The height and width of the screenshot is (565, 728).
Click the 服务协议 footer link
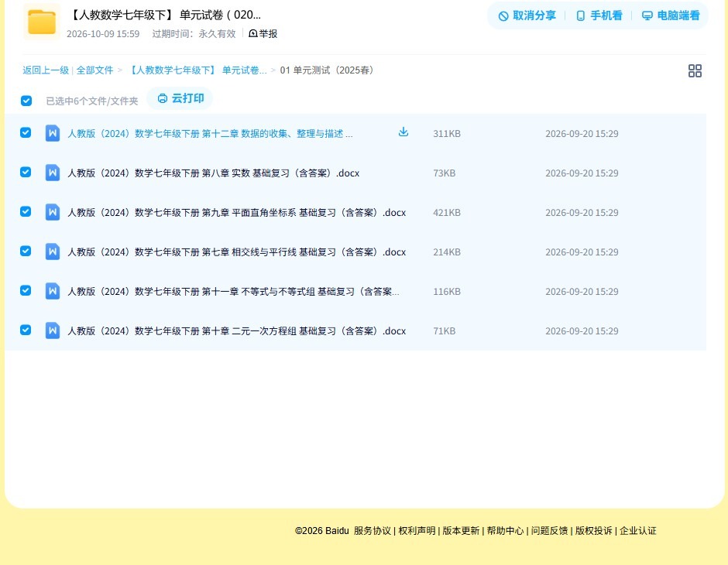pos(373,531)
